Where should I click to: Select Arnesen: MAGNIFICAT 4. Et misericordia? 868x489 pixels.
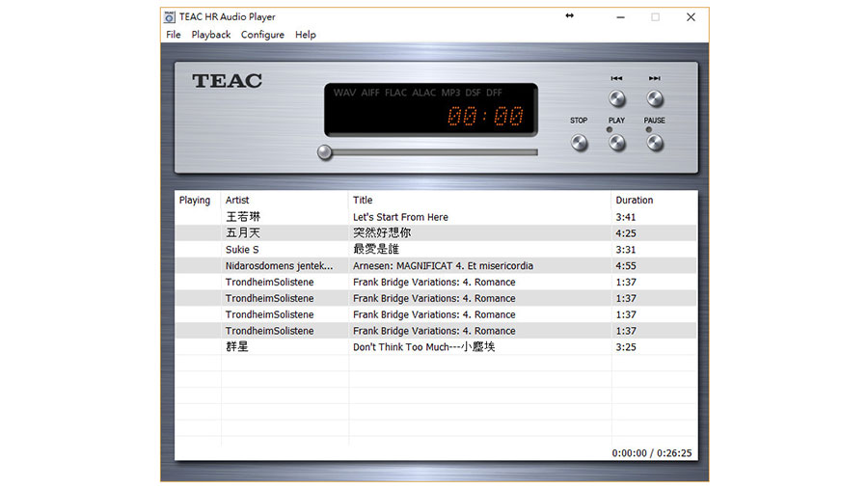tap(436, 266)
